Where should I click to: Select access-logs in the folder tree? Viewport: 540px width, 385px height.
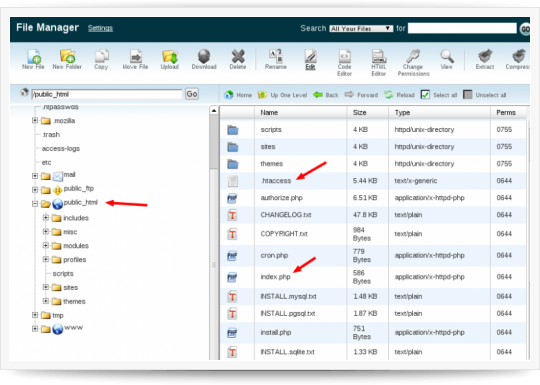point(61,149)
